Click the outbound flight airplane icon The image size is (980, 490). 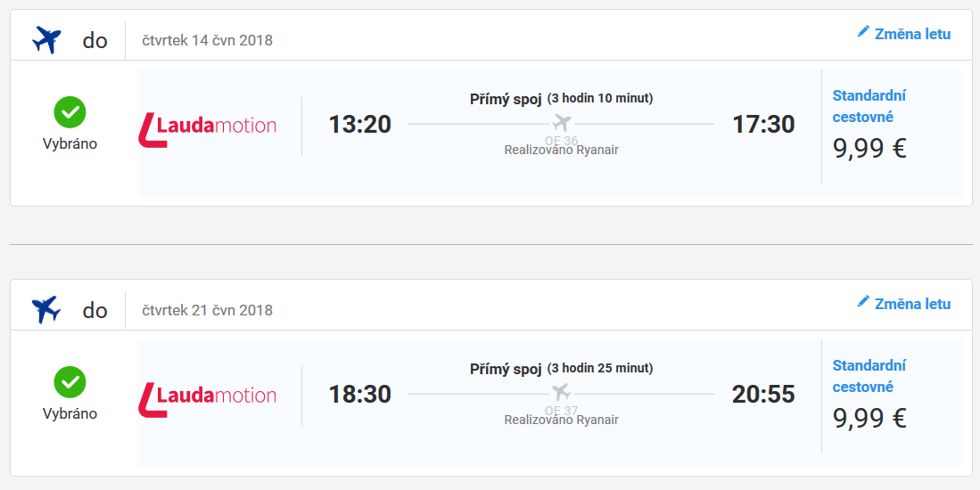tap(46, 41)
